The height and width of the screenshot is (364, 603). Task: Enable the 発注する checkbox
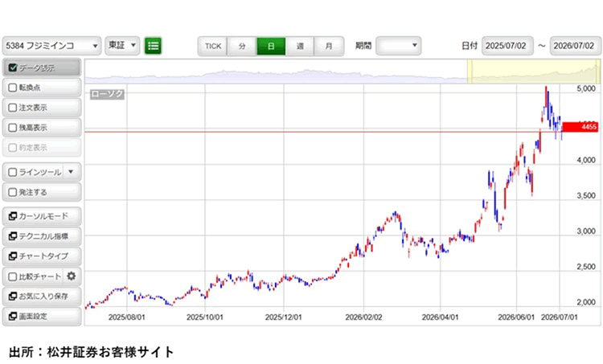pos(13,192)
